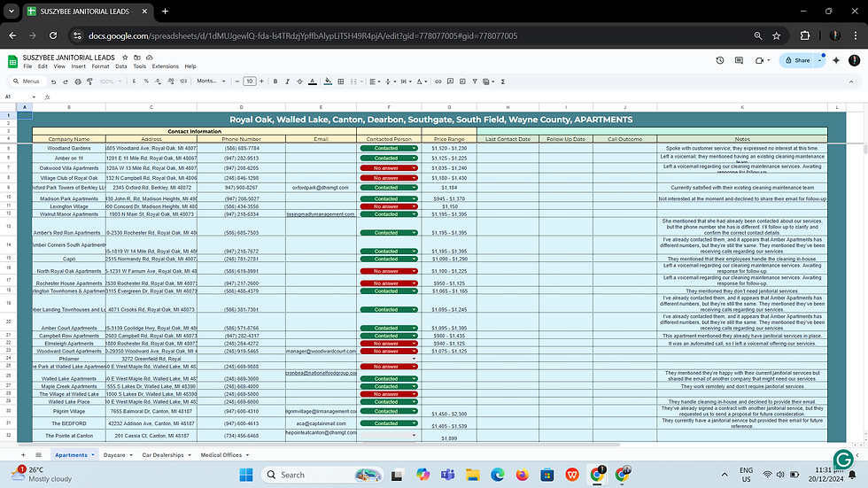
Task: Click the undo icon in the toolbar
Action: (54, 81)
